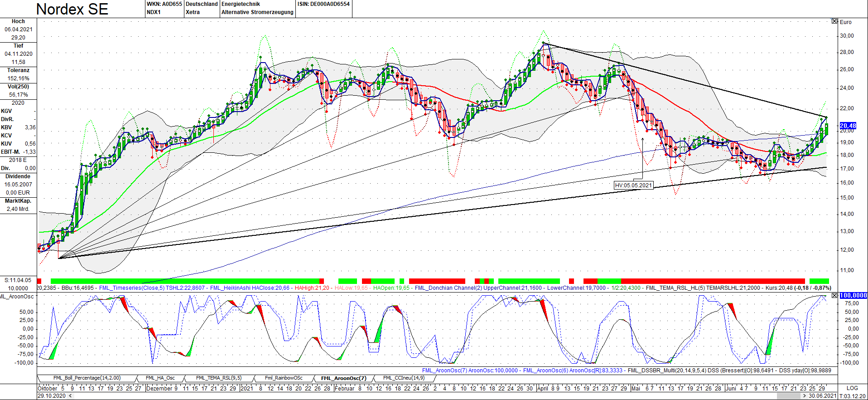
Task: Click the HV:05.05.2021 event marker label
Action: coord(634,185)
